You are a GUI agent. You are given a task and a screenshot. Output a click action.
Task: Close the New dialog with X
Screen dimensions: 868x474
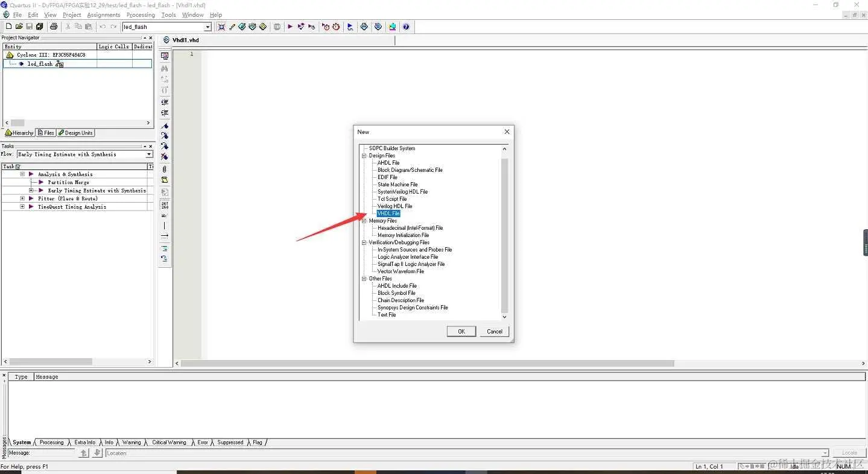point(507,131)
